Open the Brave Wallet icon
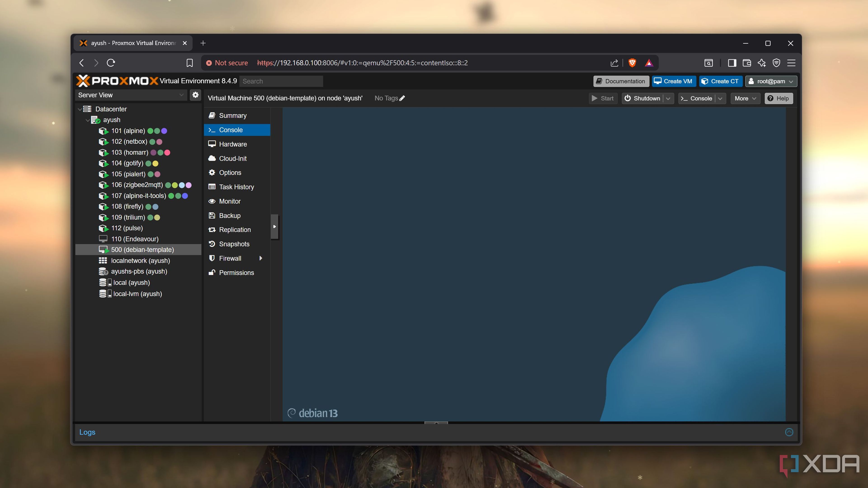Screen dimensions: 868x488 [x=747, y=63]
